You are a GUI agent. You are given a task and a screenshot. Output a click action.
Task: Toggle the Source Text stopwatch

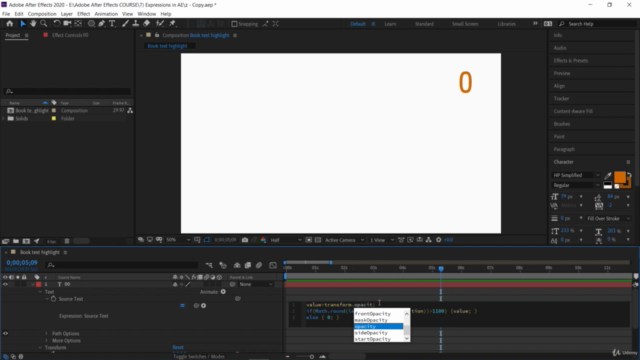point(53,299)
